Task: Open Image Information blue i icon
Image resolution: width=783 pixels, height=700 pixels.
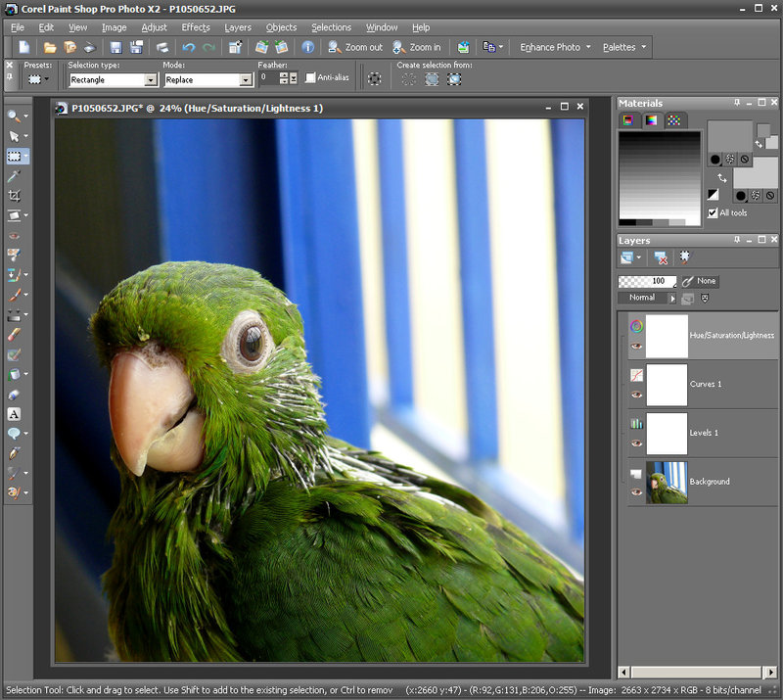Action: click(x=307, y=47)
